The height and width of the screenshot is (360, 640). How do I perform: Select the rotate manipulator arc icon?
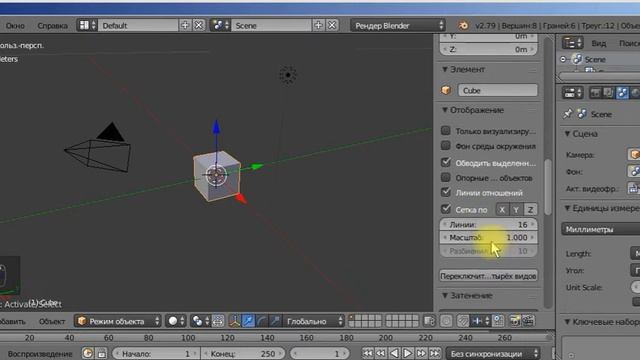[262, 321]
